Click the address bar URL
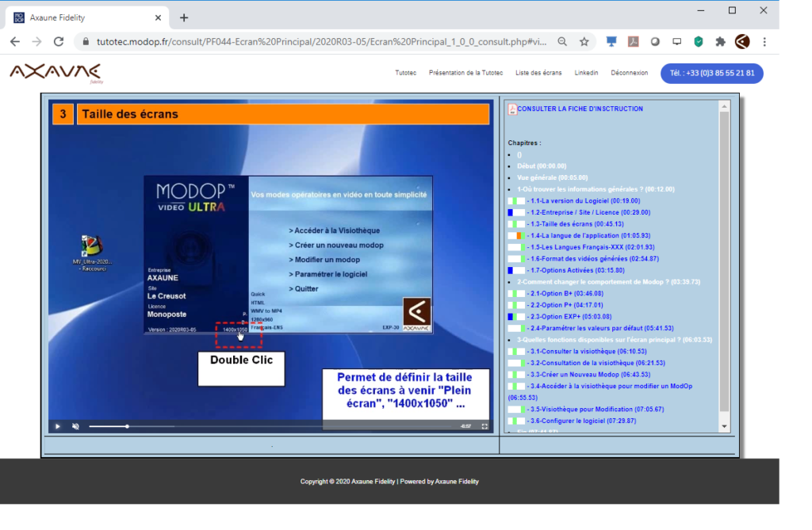 pyautogui.click(x=321, y=42)
